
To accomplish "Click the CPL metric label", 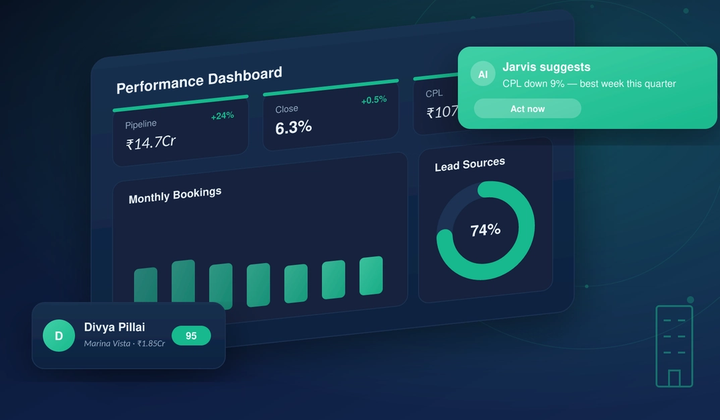I will click(434, 94).
